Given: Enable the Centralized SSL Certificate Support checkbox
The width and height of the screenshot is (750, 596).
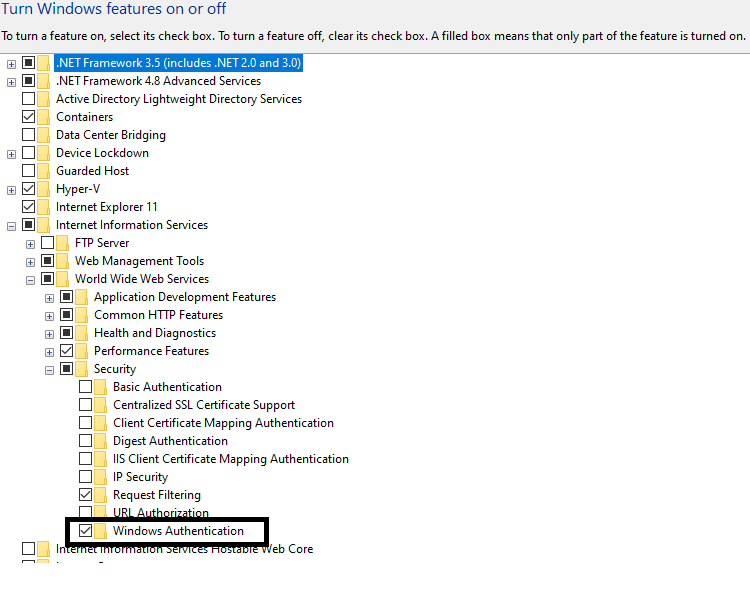Looking at the screenshot, I should coord(86,405).
